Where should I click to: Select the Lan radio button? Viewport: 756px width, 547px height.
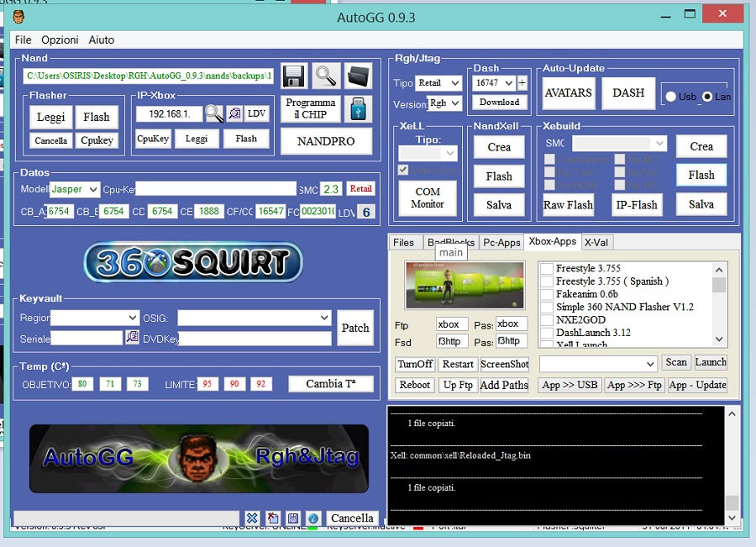tap(707, 97)
